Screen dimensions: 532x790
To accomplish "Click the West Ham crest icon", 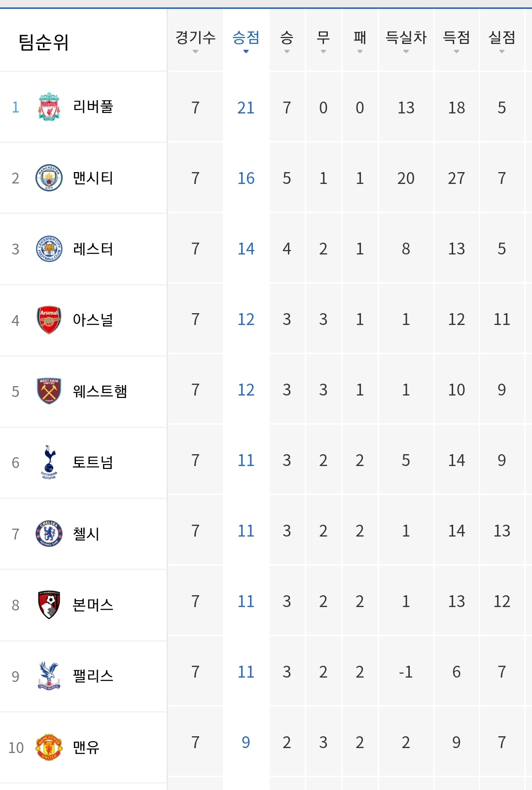I will (x=49, y=391).
